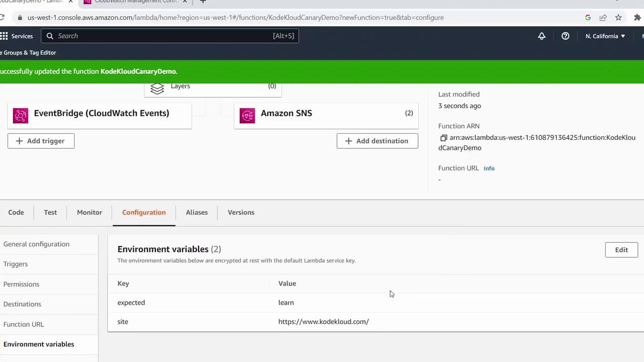644x362 pixels.
Task: Click the Google icon in address bar
Action: pos(588,18)
